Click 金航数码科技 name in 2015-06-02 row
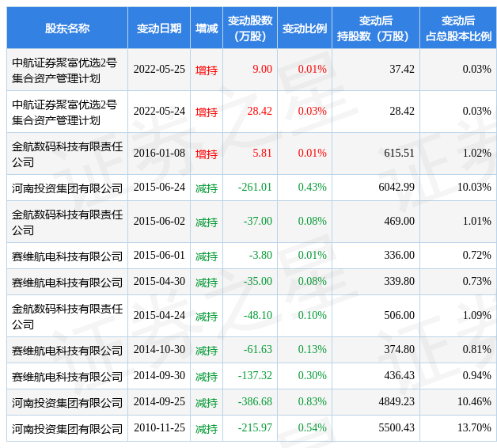Screen dimensions: 497x448 tap(67, 222)
